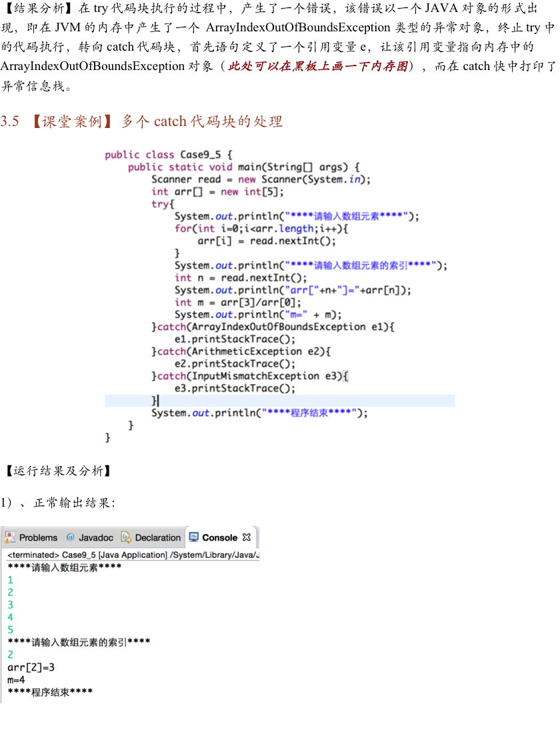560x750 pixels.
Task: Click the highlighted closing brace line with cursor
Action: tap(280, 401)
